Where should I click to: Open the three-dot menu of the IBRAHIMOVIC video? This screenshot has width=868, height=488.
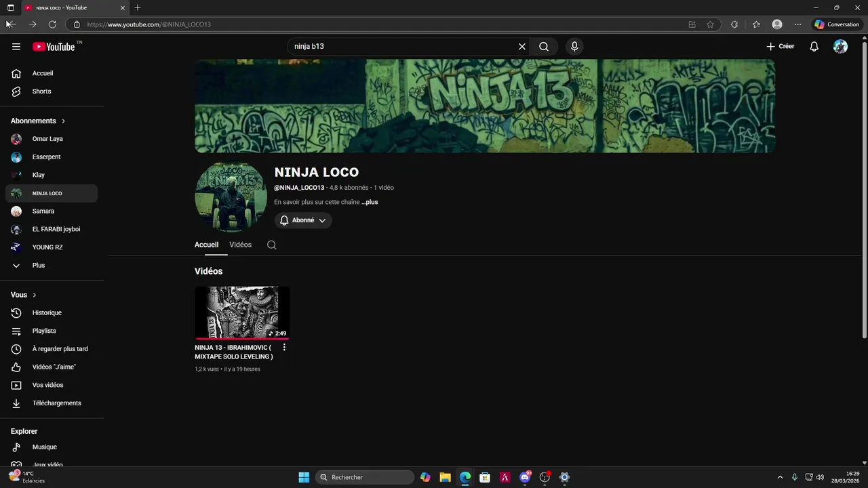click(284, 347)
